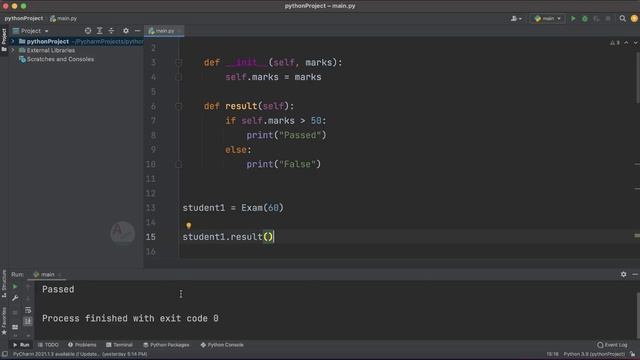
Task: Open Project panel gear options
Action: coord(126,31)
